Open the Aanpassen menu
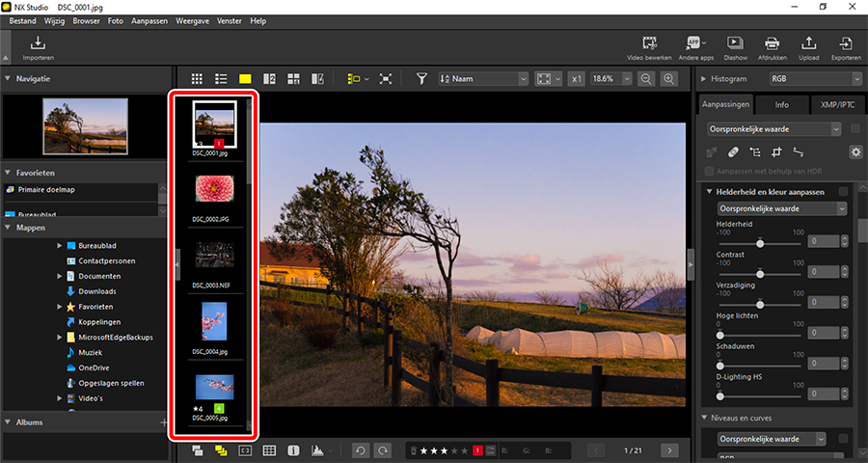Viewport: 868px width, 463px height. click(x=149, y=21)
